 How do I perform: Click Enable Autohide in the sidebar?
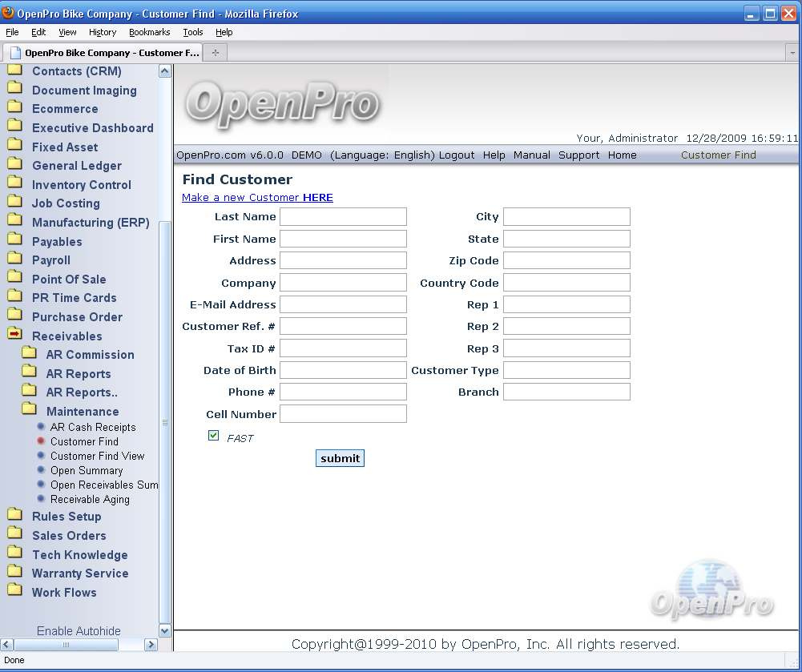(x=79, y=631)
